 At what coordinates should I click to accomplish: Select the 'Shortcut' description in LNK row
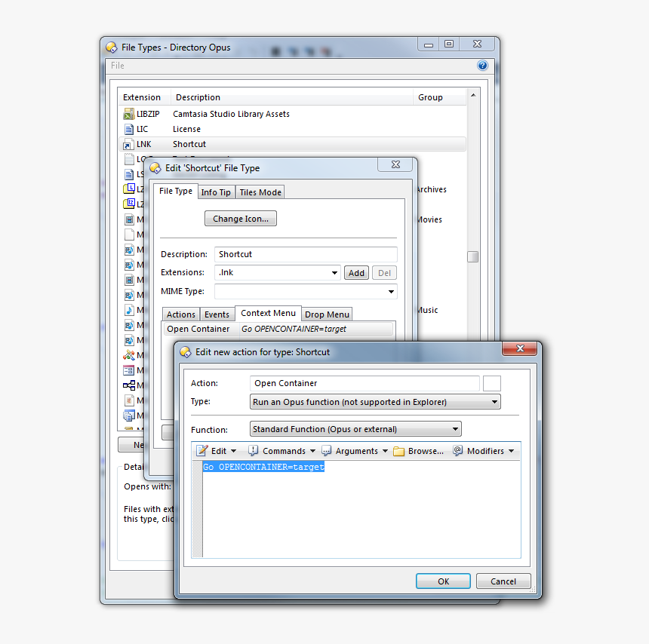189,144
